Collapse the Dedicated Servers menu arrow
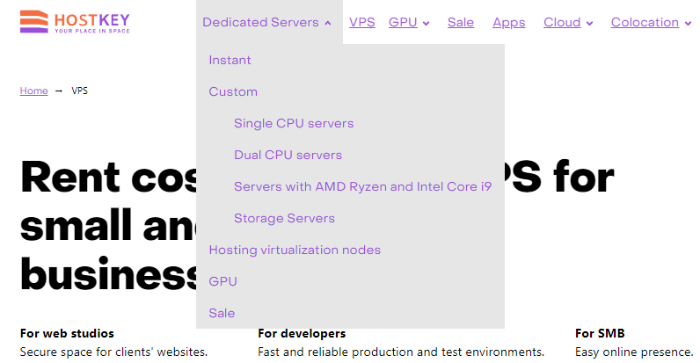This screenshot has height=363, width=700. click(x=328, y=23)
